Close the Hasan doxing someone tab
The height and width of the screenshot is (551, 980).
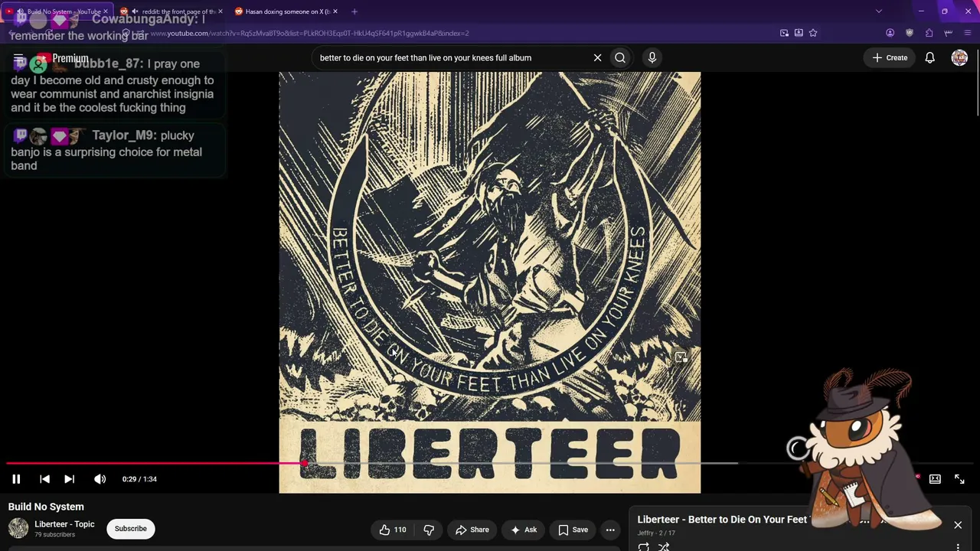point(335,11)
